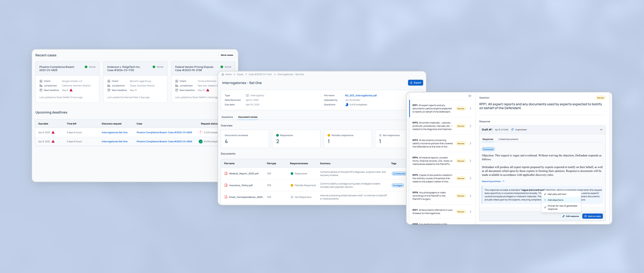Viewport: 644px width, 273px height.
Task: Click the questions completed pie progress icon
Action: tap(347, 105)
